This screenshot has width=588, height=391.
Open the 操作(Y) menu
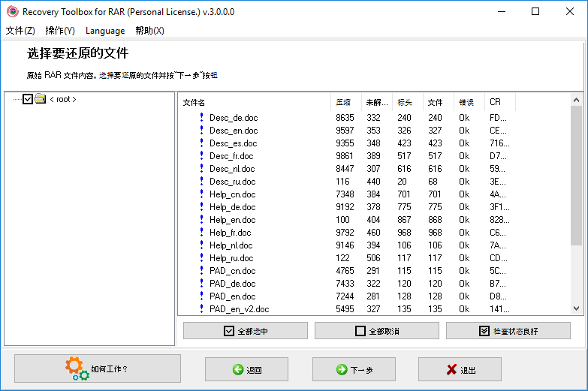(60, 31)
